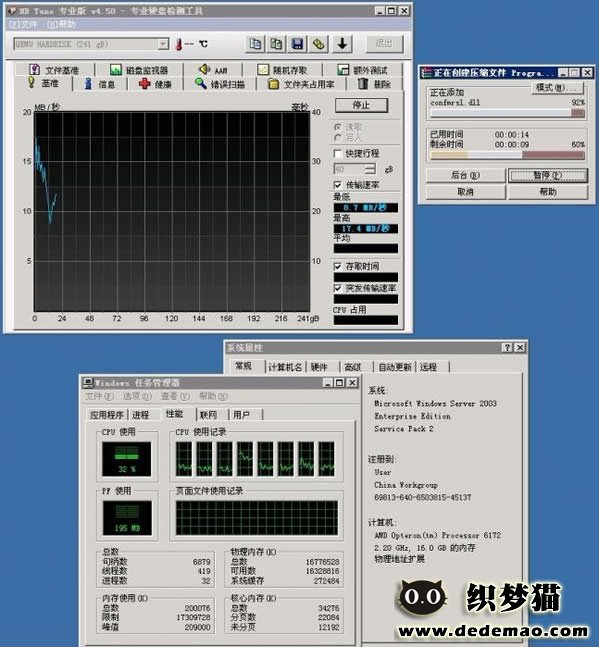Open the 信息 info tab
The image size is (599, 647).
pyautogui.click(x=100, y=84)
